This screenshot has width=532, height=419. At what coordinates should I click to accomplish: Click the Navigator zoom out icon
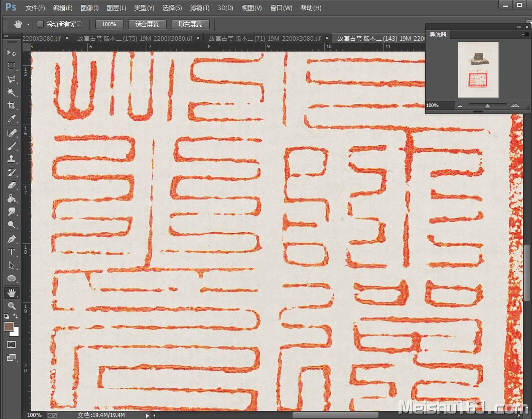point(460,106)
